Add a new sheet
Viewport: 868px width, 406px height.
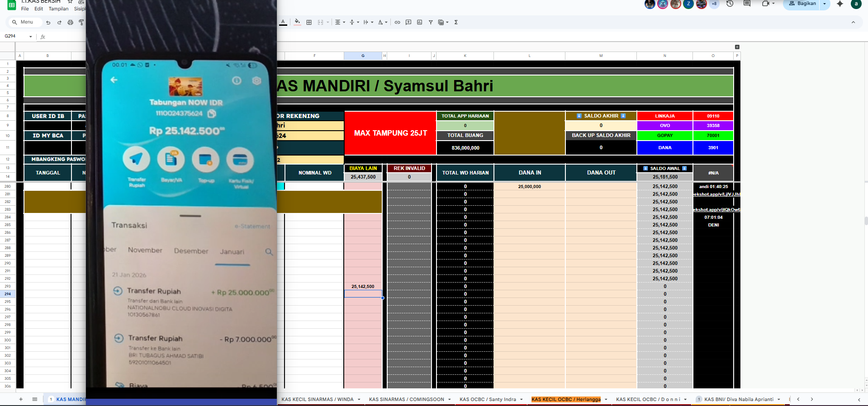click(21, 399)
